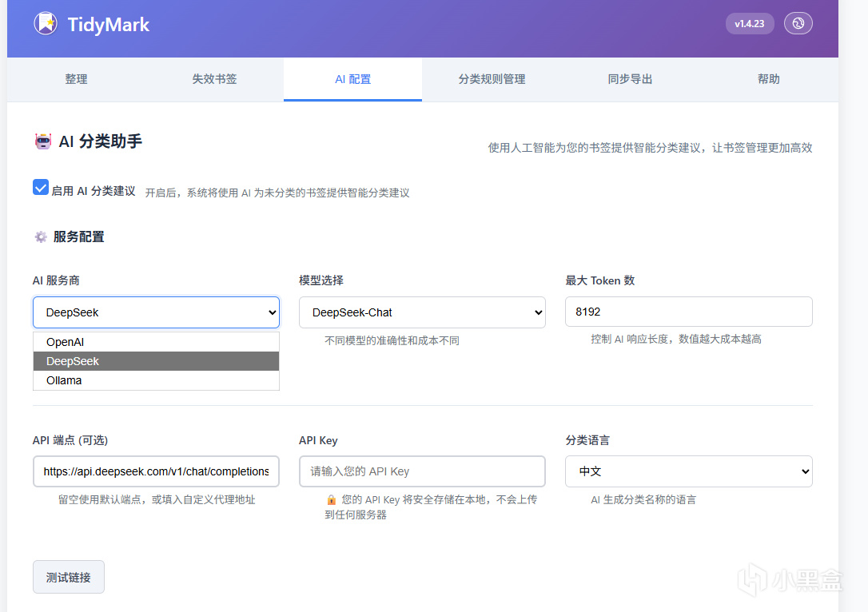The image size is (868, 612).
Task: Click the lock icon under API Key
Action: [332, 499]
